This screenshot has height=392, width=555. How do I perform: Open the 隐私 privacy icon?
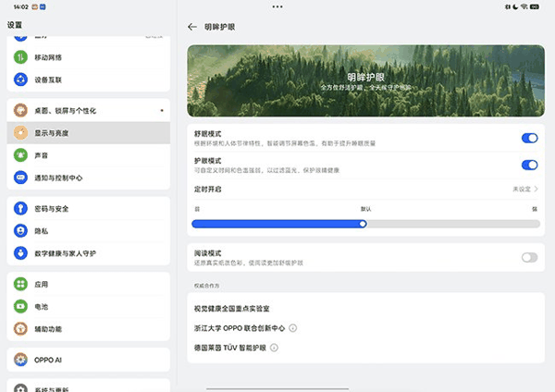coord(19,231)
